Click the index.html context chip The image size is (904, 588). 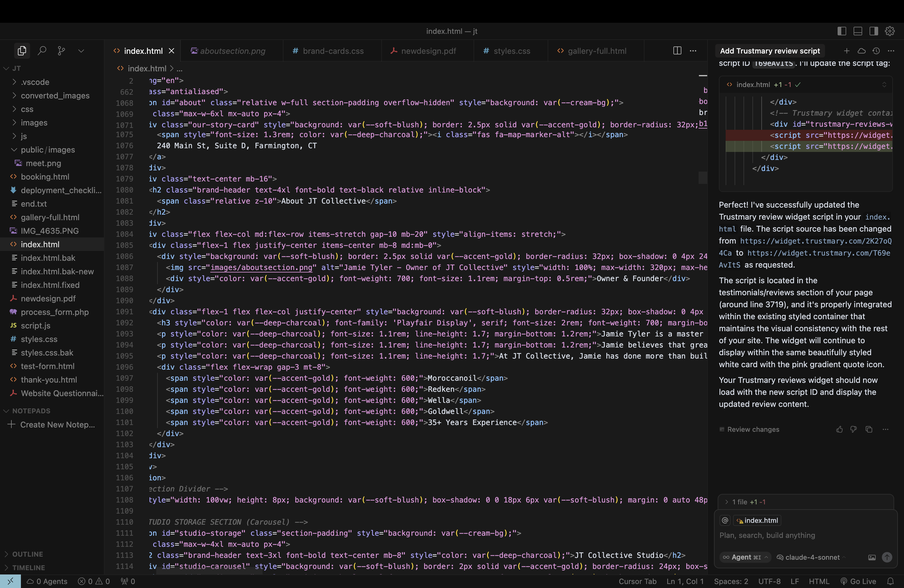click(x=757, y=520)
